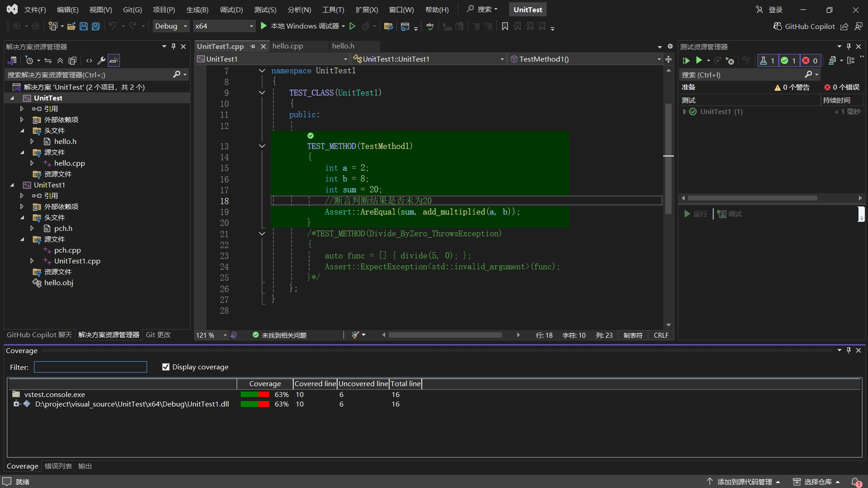This screenshot has width=868, height=488.
Task: Click Test Explorer horizontal scrollbar
Action: (752, 198)
